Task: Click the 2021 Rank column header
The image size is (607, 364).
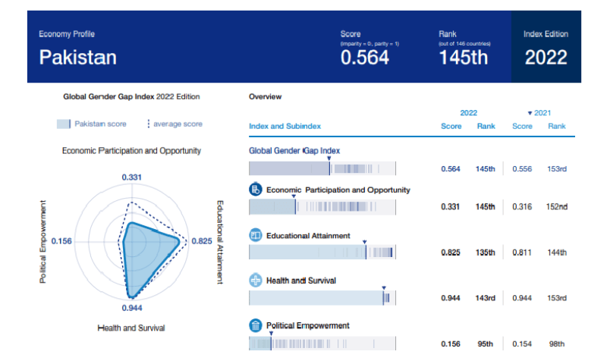Action: tap(557, 126)
